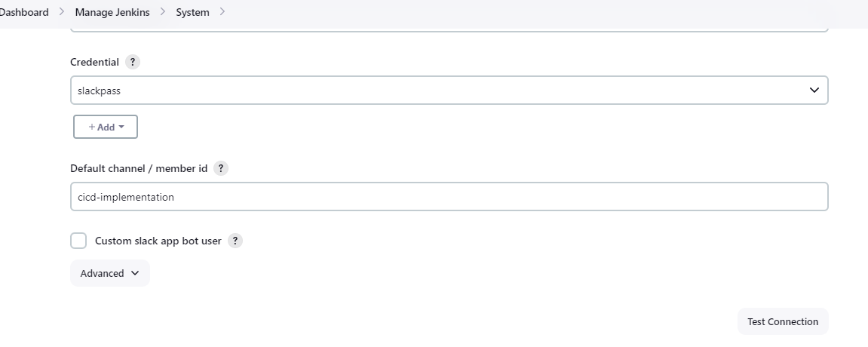
Task: Show help for Custom slack app bot user
Action: pyautogui.click(x=235, y=241)
